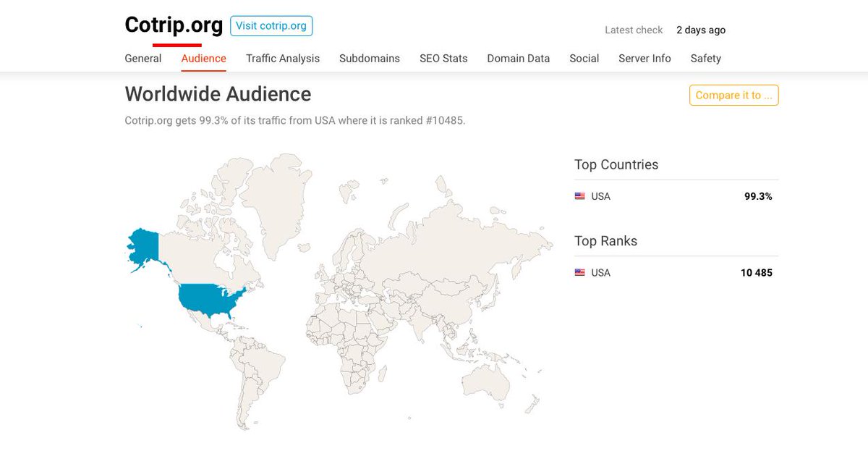View the Safety tab
This screenshot has width=868, height=459.
coord(706,59)
